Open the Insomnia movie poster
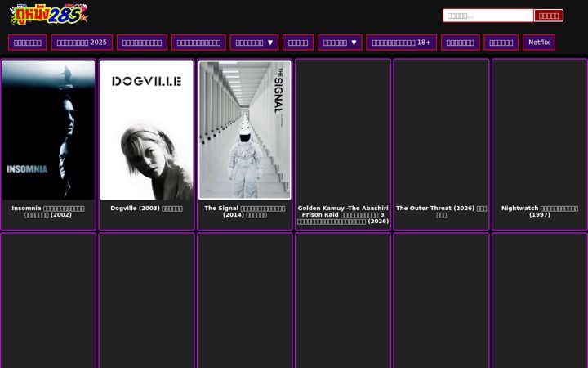Screen dimensions: 588x368 tap(48, 130)
